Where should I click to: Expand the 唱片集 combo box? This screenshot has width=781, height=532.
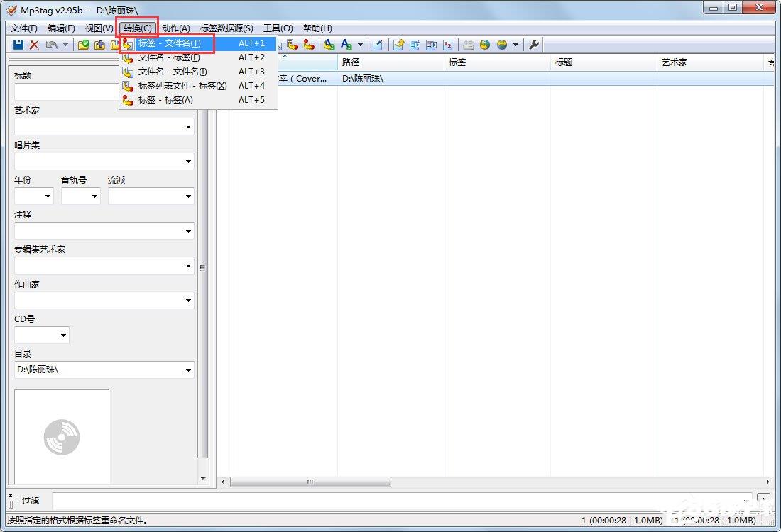pos(188,162)
